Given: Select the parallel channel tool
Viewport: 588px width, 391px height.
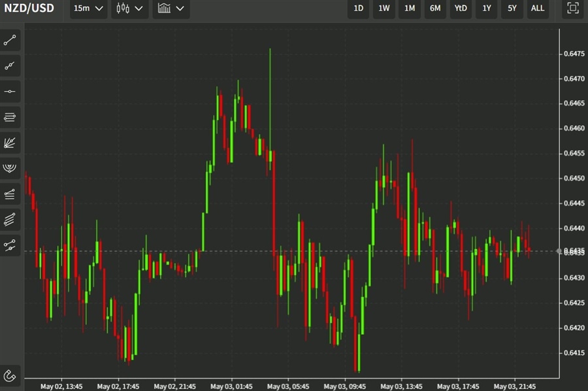Looking at the screenshot, I should (x=10, y=220).
